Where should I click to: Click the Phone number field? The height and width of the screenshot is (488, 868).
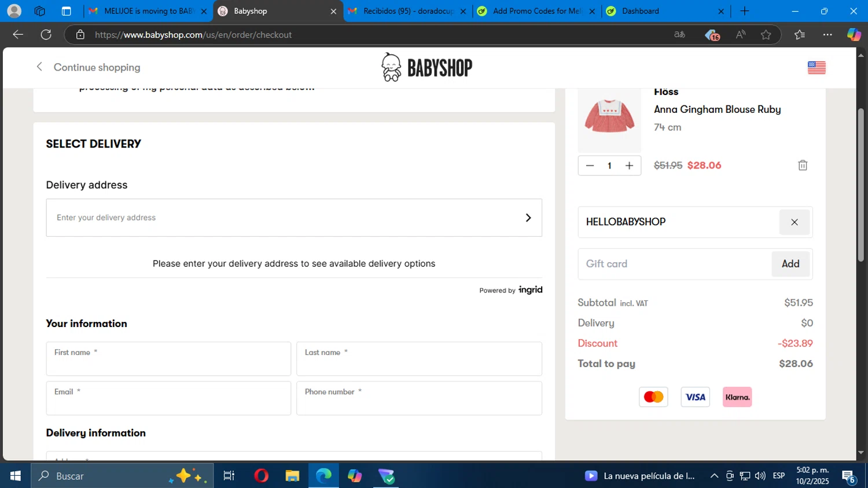(419, 398)
